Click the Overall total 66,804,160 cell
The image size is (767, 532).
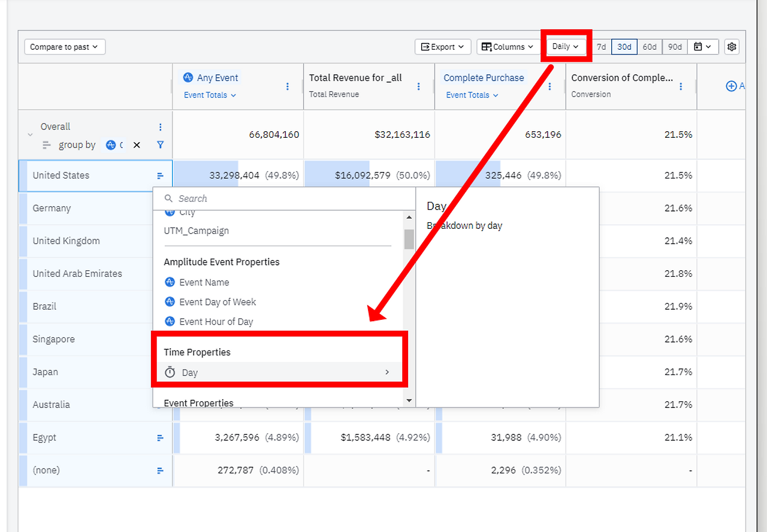tap(238, 135)
